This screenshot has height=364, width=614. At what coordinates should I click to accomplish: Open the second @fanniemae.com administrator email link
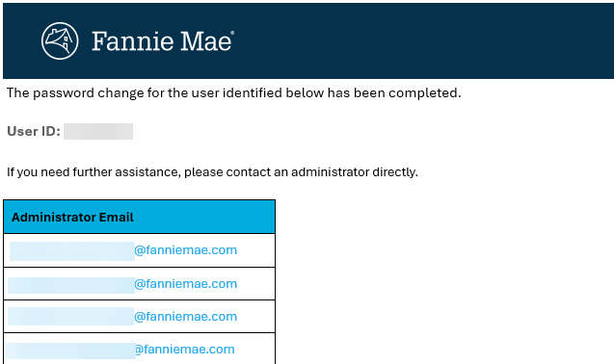[186, 284]
